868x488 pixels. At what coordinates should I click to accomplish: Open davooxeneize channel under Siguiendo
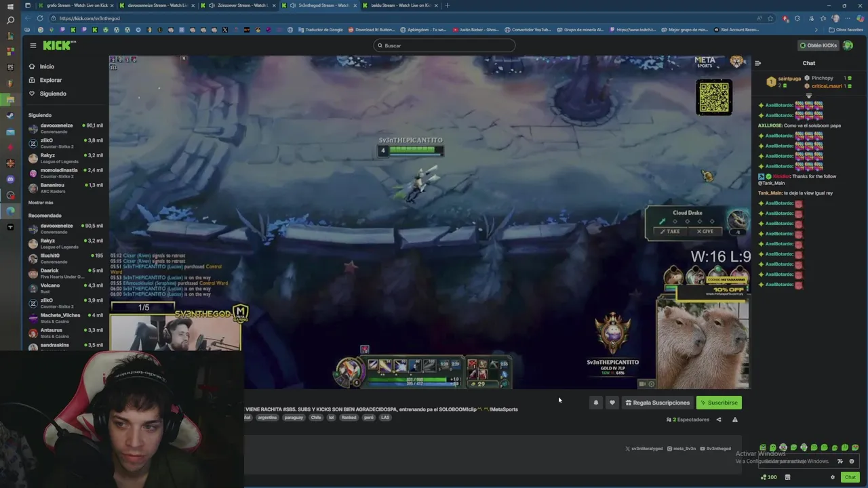coord(66,128)
